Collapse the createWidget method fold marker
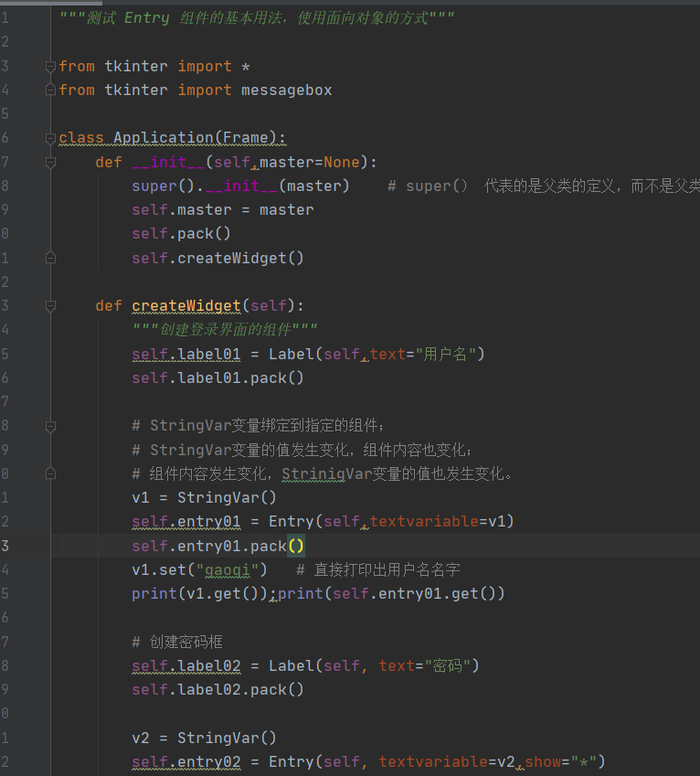Screen dimensions: 700x776 tap(50, 306)
